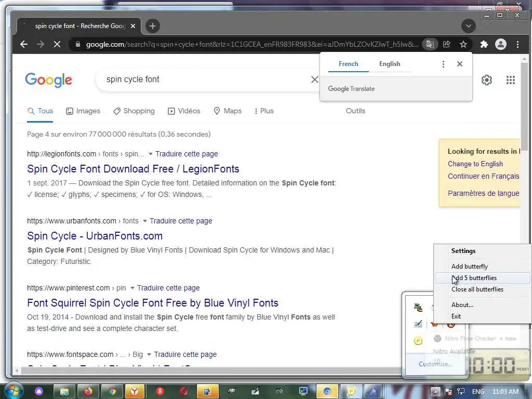
Task: Open Settings in the butterfly context menu
Action: [483, 251]
